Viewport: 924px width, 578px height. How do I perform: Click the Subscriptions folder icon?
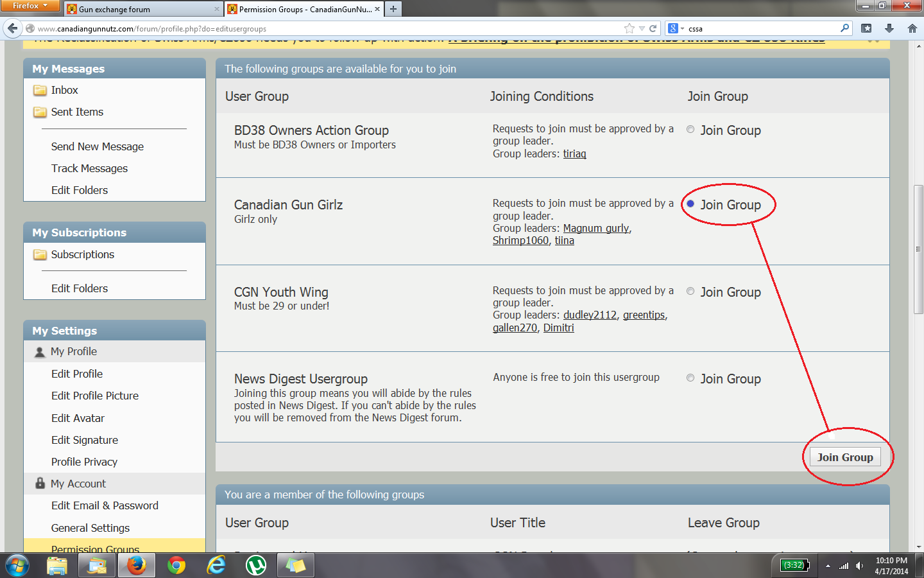pyautogui.click(x=40, y=254)
